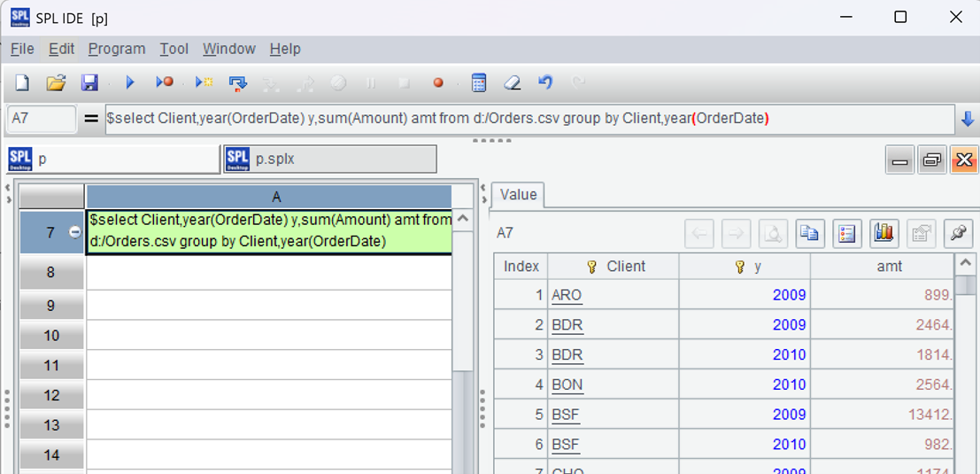Select the Value tab
This screenshot has height=474, width=980.
pyautogui.click(x=518, y=195)
